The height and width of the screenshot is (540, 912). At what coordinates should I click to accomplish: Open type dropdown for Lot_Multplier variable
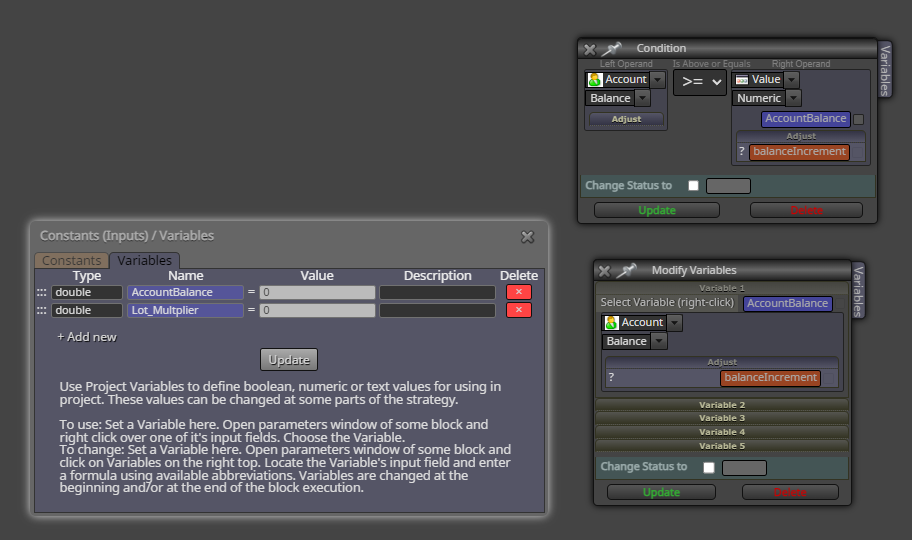point(87,310)
